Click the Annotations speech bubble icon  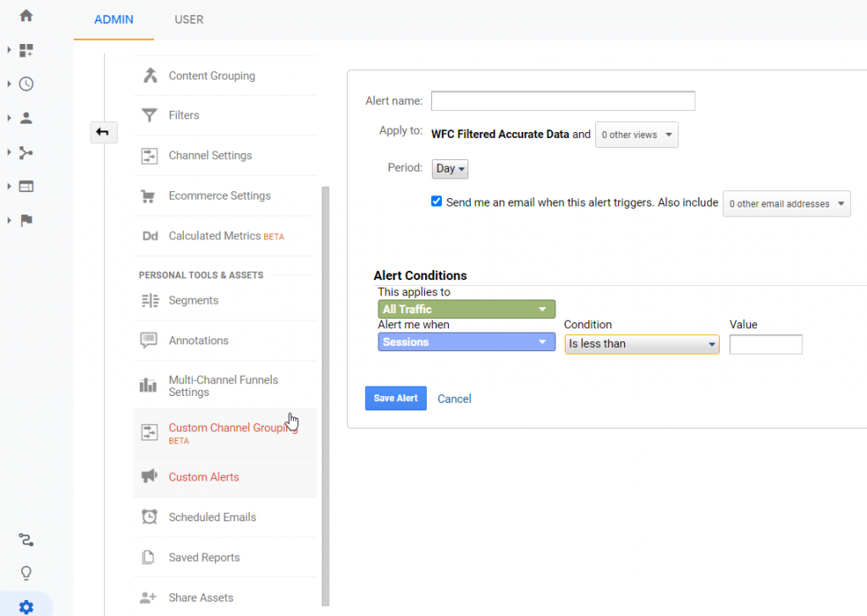(x=149, y=340)
